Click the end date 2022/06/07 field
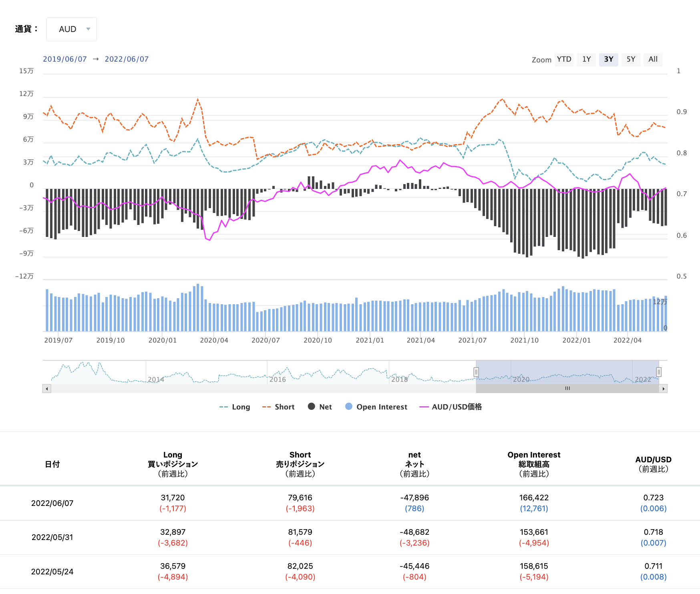This screenshot has width=700, height=594. pos(127,59)
